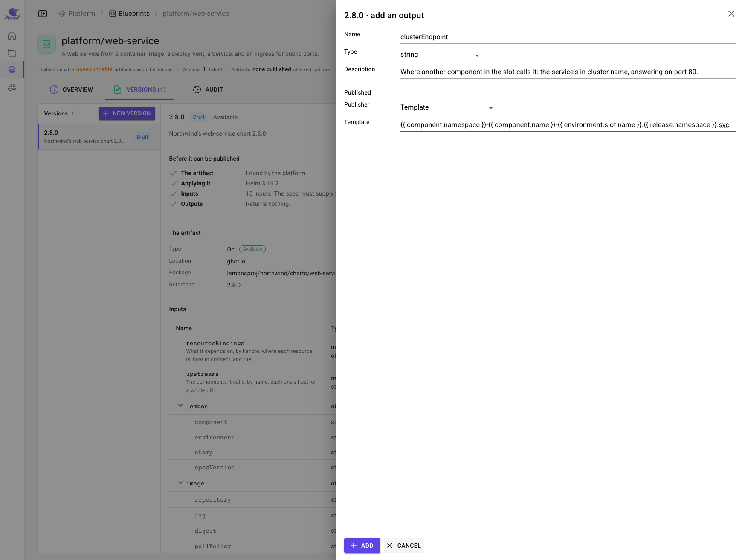Open the stacked-windows sidebar icon

(x=12, y=53)
